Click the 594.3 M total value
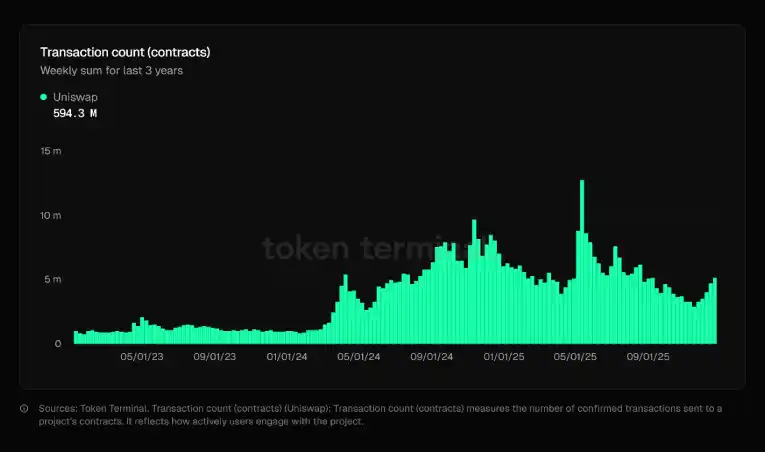This screenshot has height=452, width=765. (x=75, y=113)
